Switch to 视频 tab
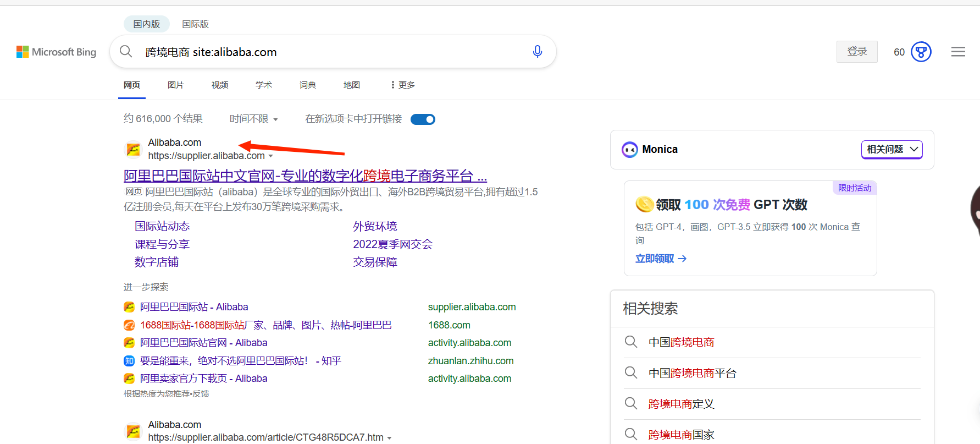This screenshot has width=980, height=444. [220, 85]
